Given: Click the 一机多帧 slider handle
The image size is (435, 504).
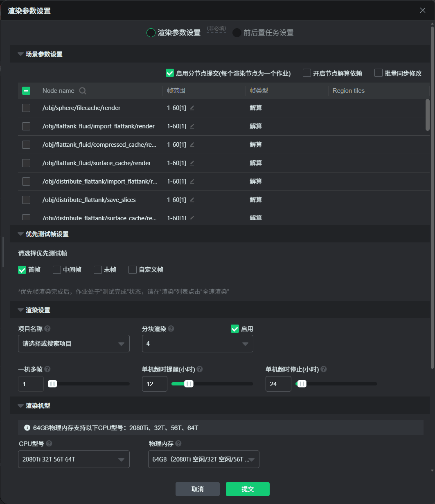Looking at the screenshot, I should pos(52,384).
